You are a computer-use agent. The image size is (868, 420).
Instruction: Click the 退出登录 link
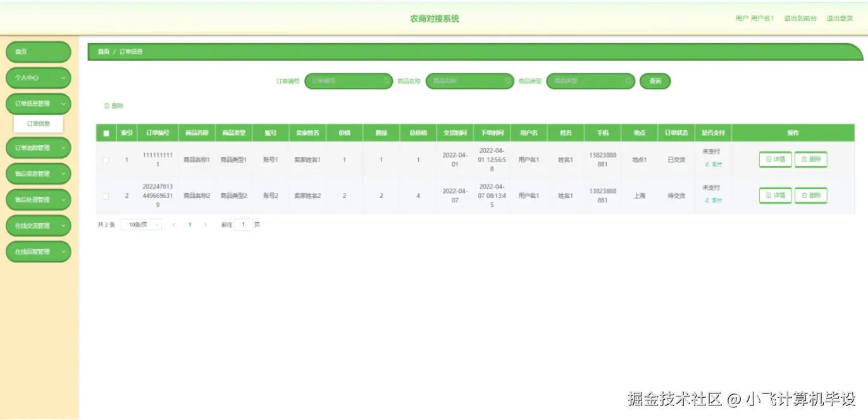(x=840, y=18)
